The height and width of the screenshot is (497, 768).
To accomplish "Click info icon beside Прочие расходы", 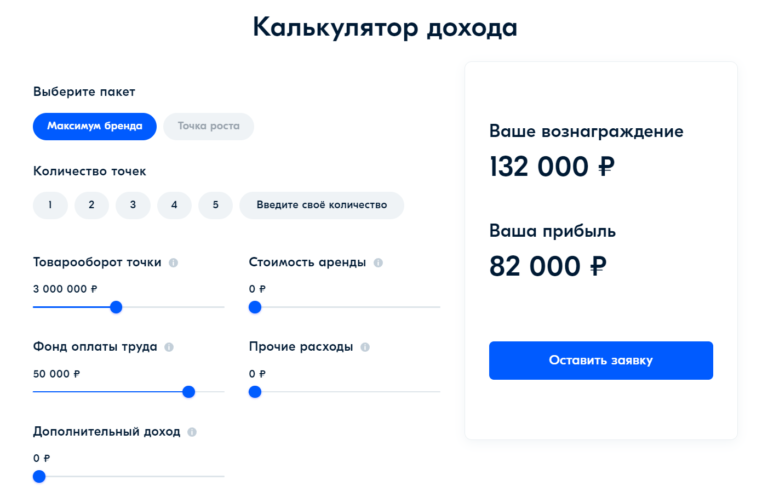I will (x=365, y=348).
